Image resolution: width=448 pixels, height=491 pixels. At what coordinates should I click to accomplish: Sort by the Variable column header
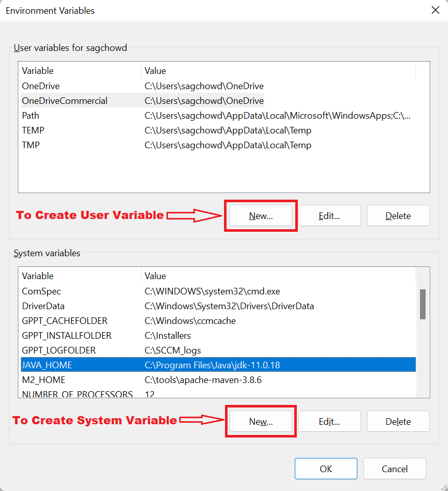click(x=36, y=71)
